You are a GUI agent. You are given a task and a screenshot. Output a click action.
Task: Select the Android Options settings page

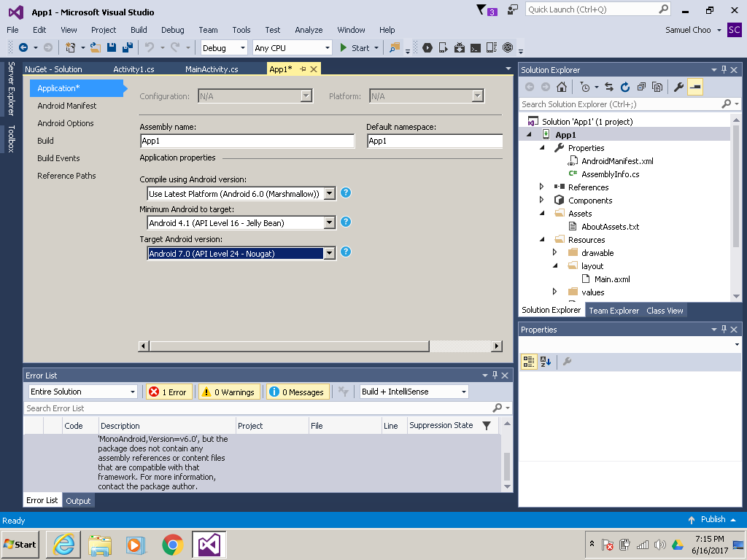[65, 123]
